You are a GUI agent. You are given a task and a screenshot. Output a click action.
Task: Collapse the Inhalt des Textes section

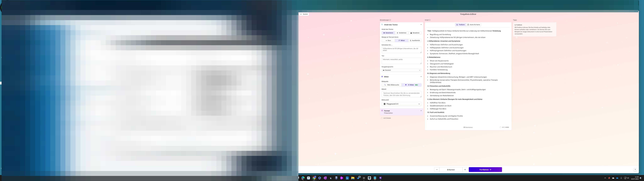pyautogui.click(x=421, y=25)
